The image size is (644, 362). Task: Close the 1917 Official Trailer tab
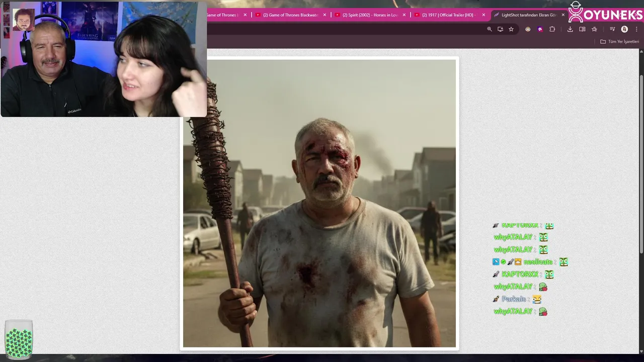click(x=484, y=15)
